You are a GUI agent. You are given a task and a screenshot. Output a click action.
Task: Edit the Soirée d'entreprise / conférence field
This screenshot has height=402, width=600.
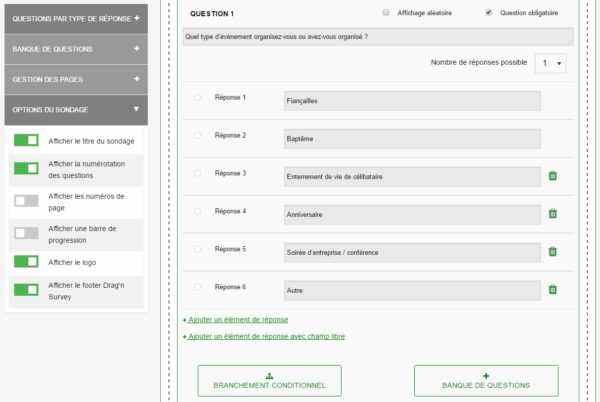pyautogui.click(x=412, y=252)
